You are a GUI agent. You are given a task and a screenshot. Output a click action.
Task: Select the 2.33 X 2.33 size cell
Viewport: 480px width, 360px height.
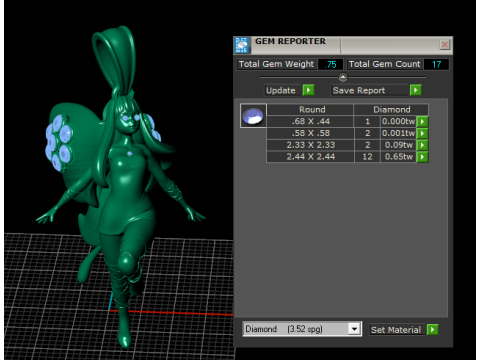coord(310,145)
